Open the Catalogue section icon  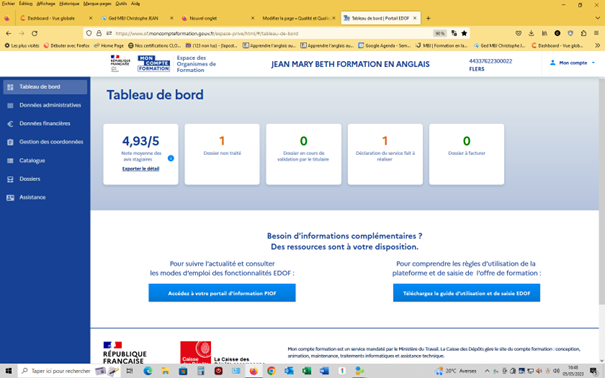(10, 160)
